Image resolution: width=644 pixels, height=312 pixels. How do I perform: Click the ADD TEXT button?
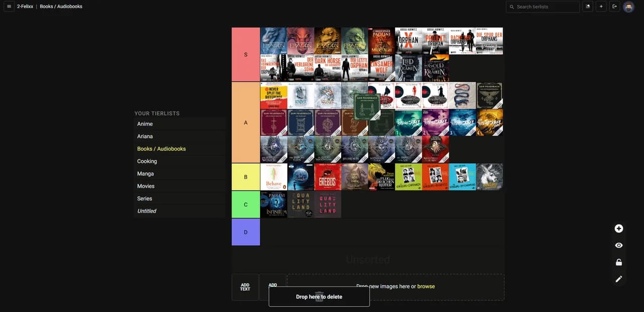pos(245,287)
